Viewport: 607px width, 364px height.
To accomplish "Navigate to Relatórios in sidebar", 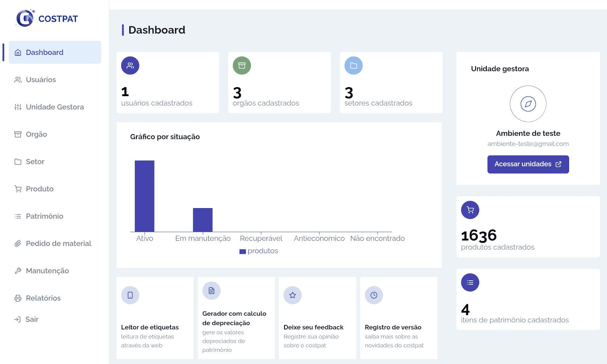I will click(43, 298).
